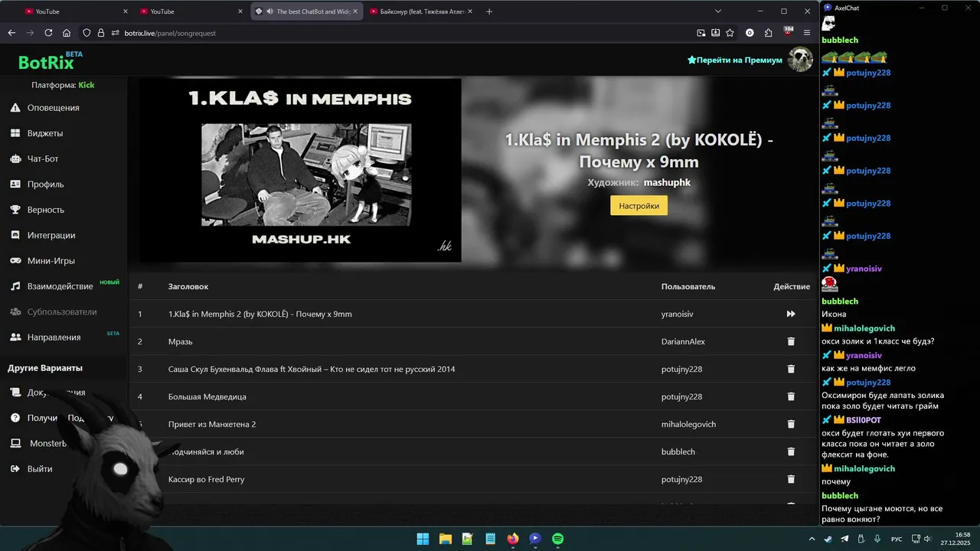Viewport: 980px width, 551px height.
Task: Open the user avatar in the BotRix header
Action: coord(801,60)
